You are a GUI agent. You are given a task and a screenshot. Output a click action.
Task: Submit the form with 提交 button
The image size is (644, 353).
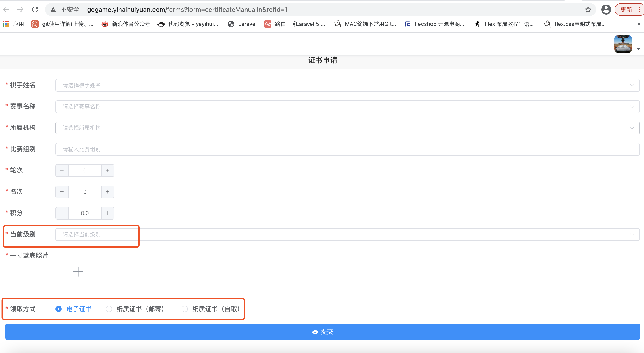[322, 331]
